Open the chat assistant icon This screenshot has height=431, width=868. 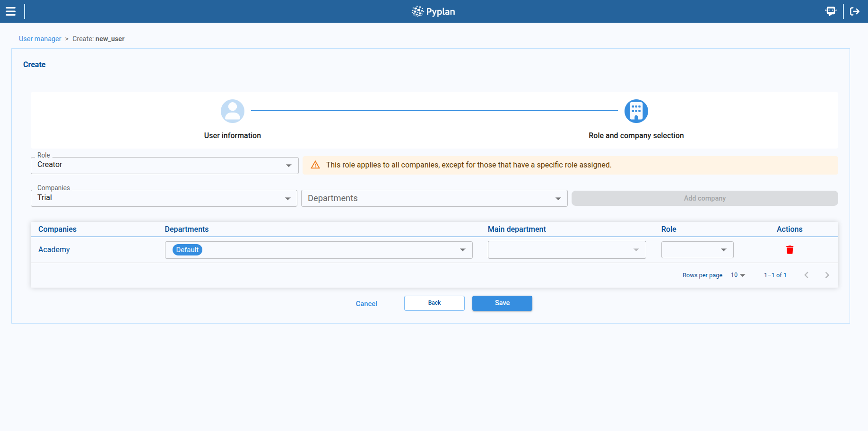pyautogui.click(x=830, y=11)
